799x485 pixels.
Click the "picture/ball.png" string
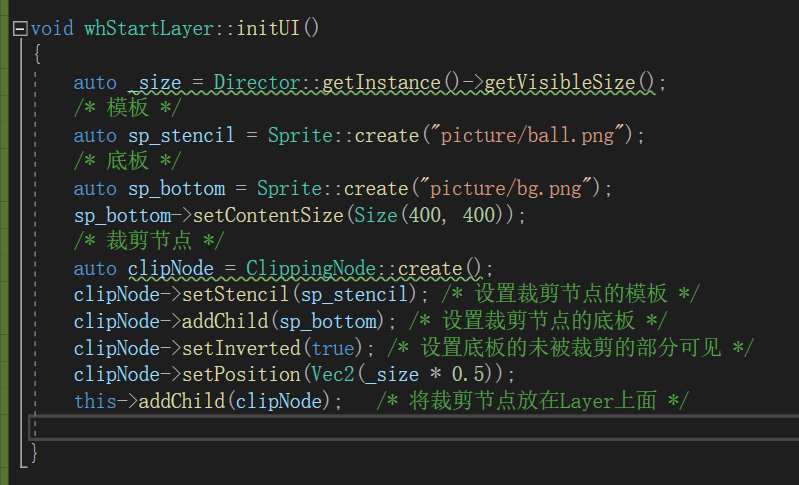pos(527,136)
